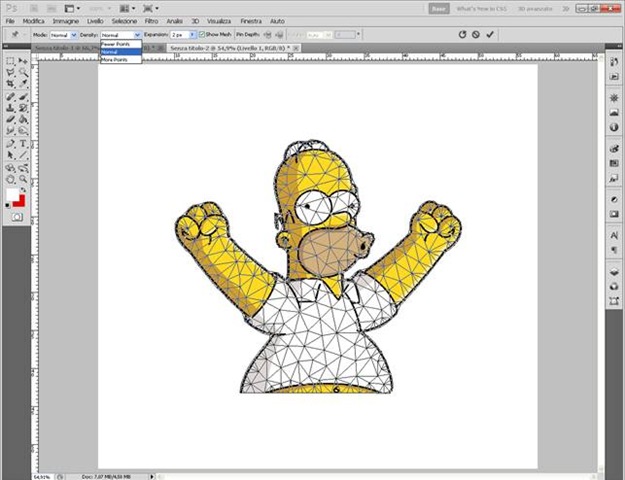
Task: Commit Puppet Warp with checkmark
Action: (490, 35)
